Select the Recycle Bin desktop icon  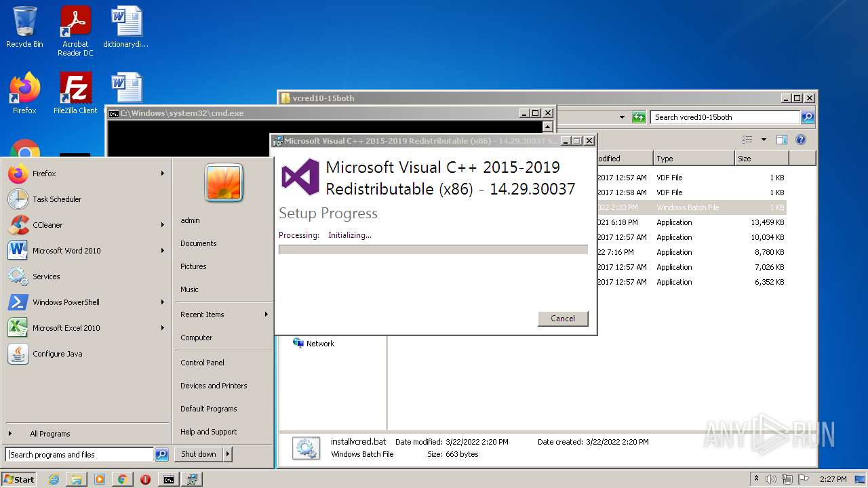24,28
